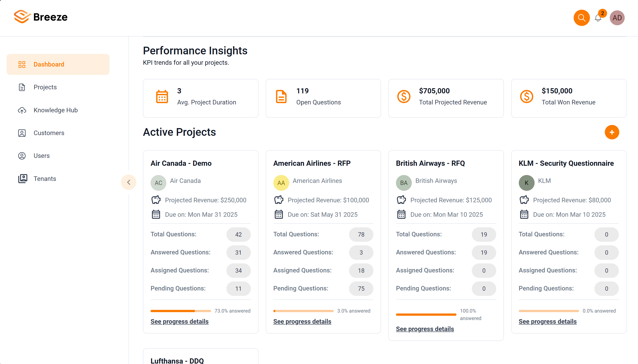Image resolution: width=638 pixels, height=364 pixels.
Task: Open the notifications bell
Action: point(598,18)
